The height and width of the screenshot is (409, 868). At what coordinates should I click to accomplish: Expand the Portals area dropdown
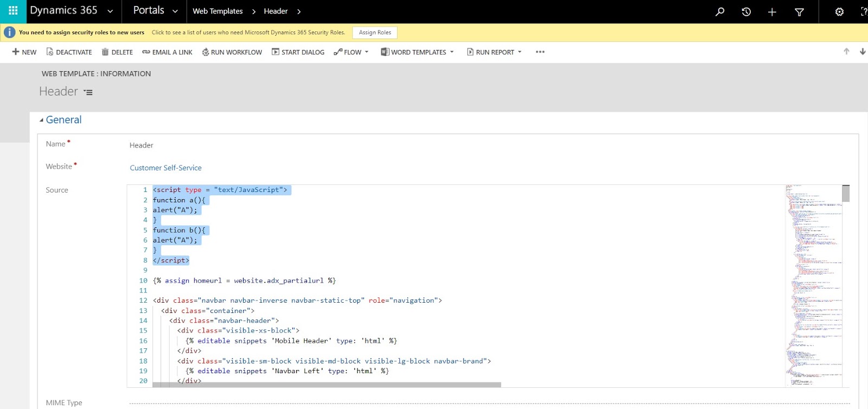click(175, 11)
